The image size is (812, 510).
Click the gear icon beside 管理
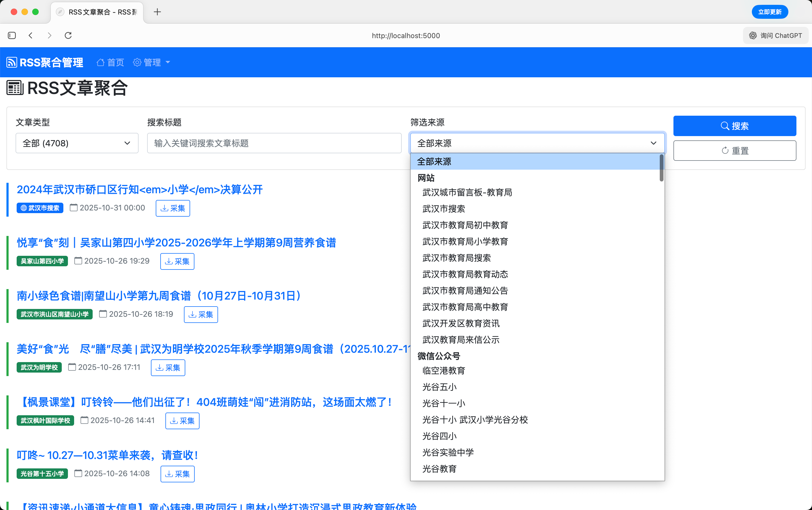point(137,62)
